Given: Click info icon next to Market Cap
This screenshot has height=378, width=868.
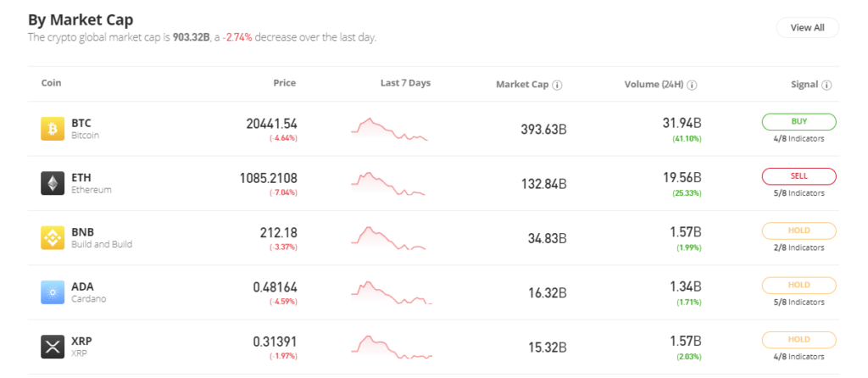Looking at the screenshot, I should click(558, 85).
